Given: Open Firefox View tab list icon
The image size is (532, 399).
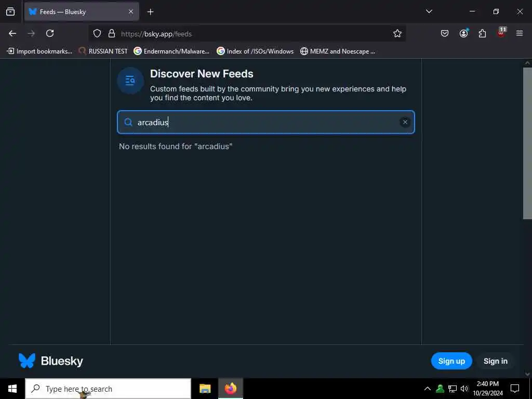Looking at the screenshot, I should (x=10, y=11).
